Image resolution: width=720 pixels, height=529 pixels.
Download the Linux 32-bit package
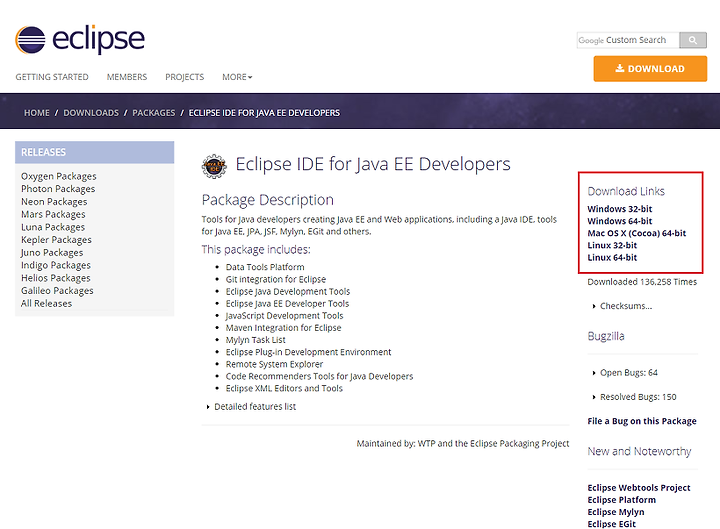612,246
